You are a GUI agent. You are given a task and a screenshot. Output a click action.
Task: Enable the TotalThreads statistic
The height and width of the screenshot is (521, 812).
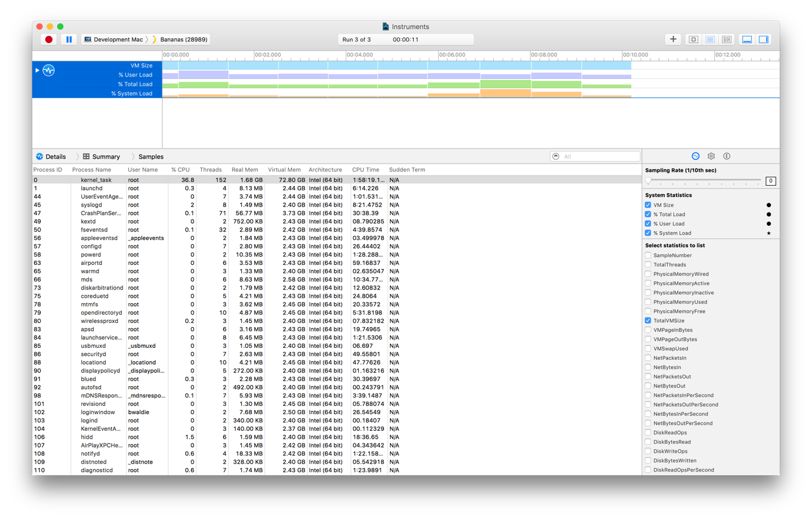[x=648, y=264]
